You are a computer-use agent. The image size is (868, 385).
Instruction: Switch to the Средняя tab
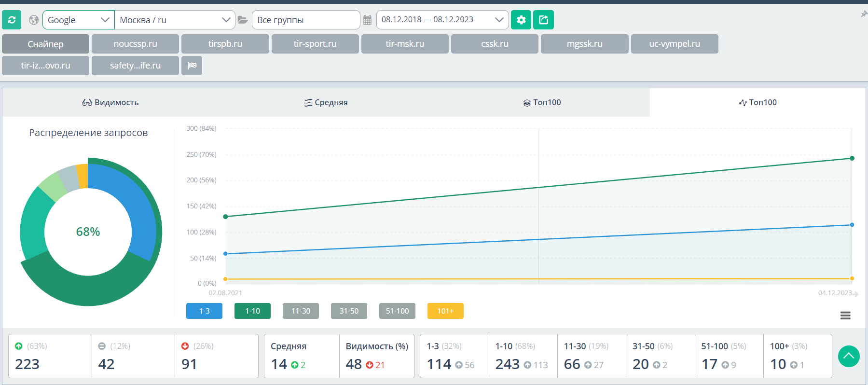326,102
